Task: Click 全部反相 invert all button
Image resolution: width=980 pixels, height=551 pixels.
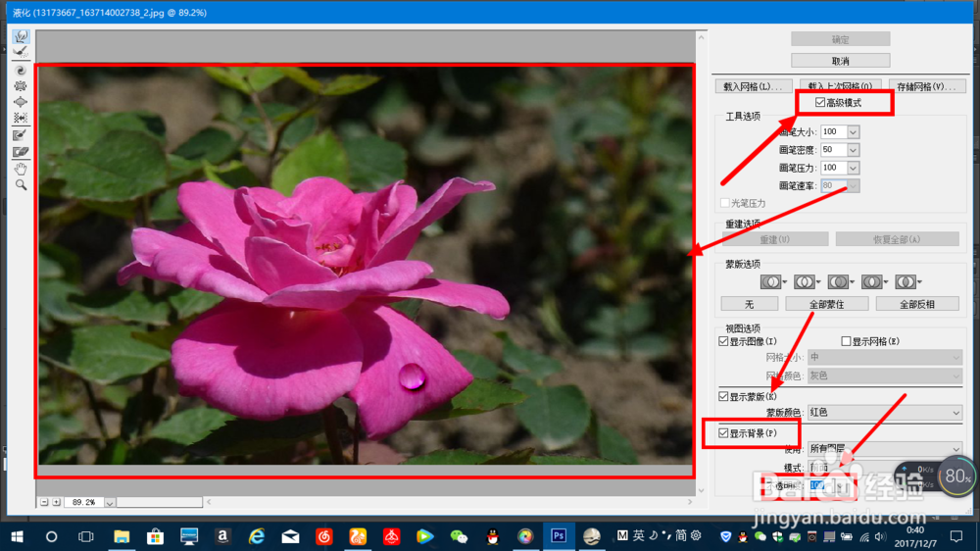Action: click(x=917, y=304)
